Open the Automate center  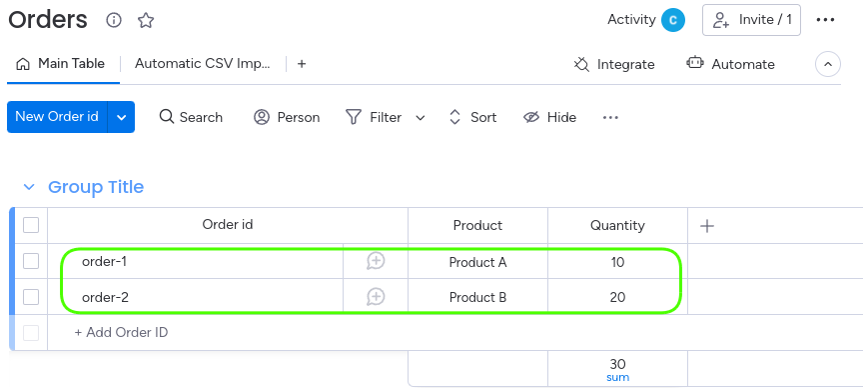[731, 64]
